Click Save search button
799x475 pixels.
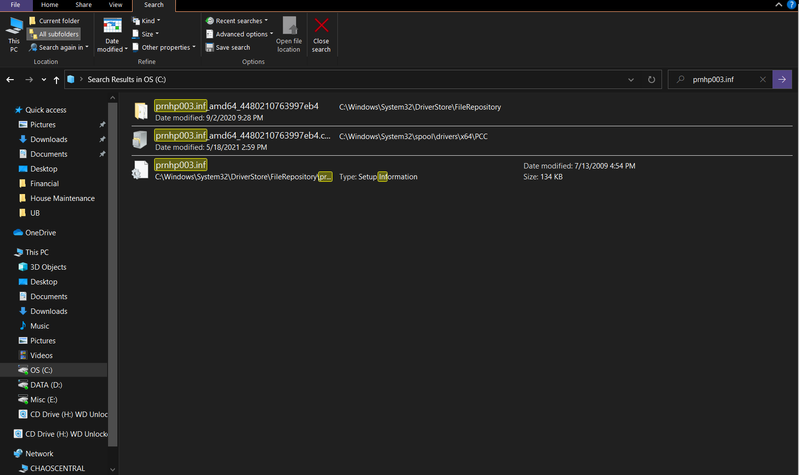tap(228, 47)
